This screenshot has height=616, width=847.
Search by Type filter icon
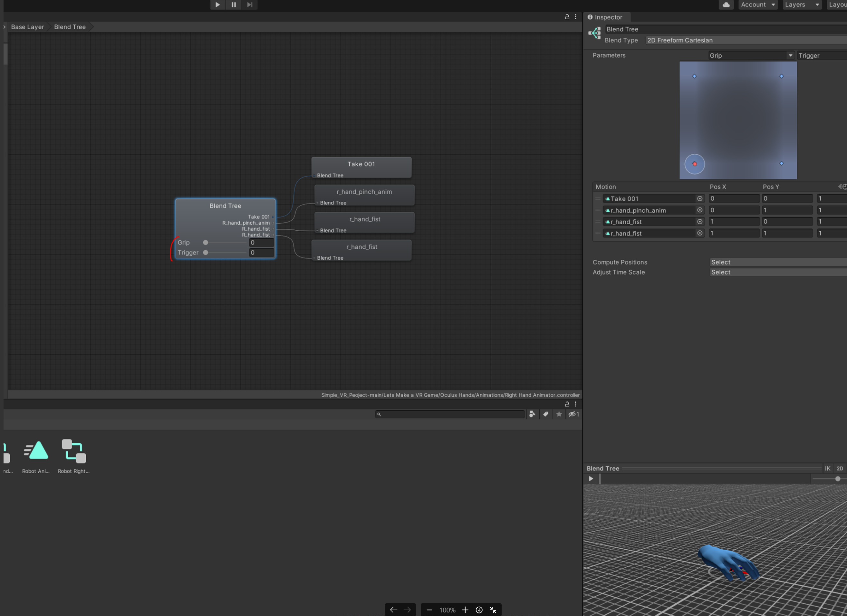[532, 414]
